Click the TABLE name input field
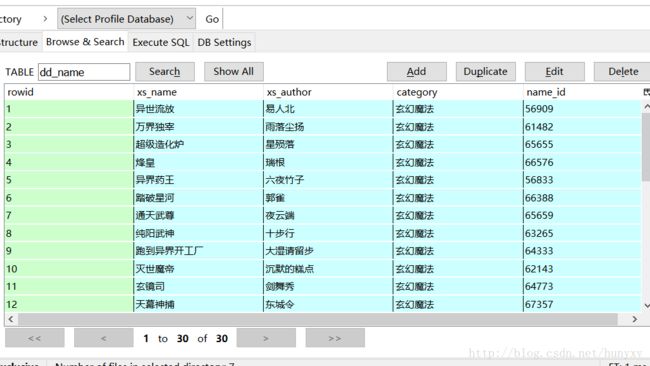The height and width of the screenshot is (366, 650). pos(84,72)
